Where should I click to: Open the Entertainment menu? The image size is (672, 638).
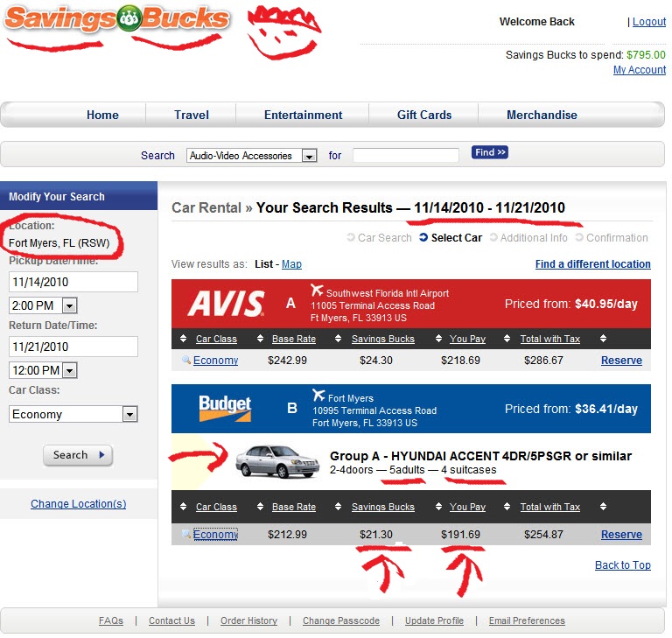point(303,115)
